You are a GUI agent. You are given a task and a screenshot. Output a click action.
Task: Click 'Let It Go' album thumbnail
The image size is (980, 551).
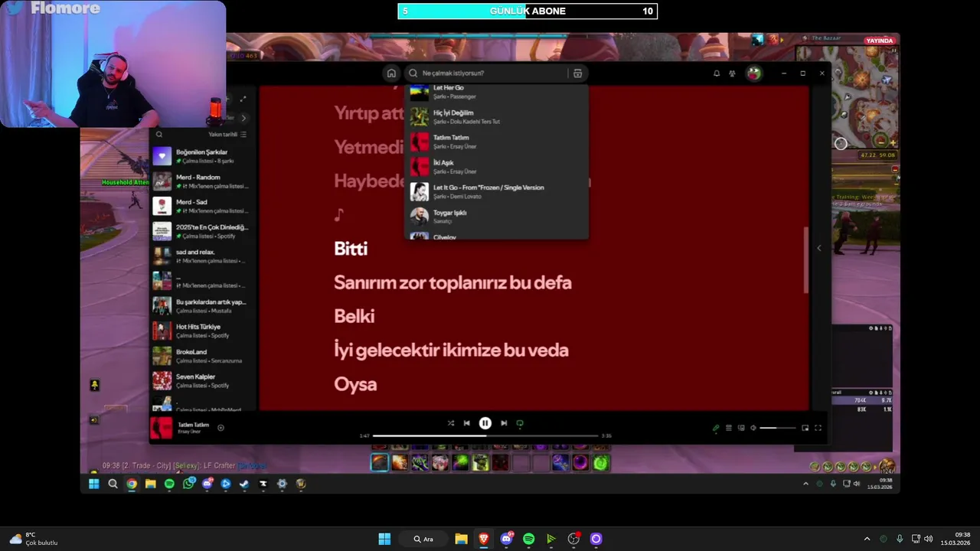tap(419, 191)
